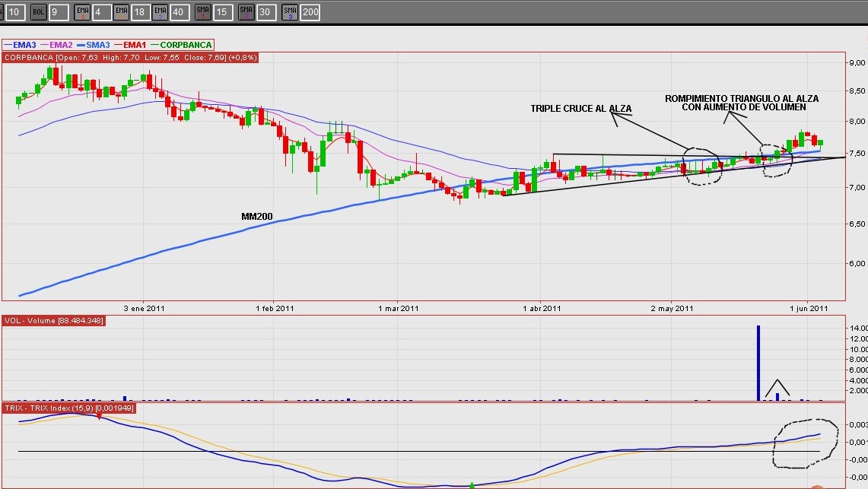868x489 pixels.
Task: Toggle the SMA 2 indicator button
Action: pyautogui.click(x=246, y=12)
